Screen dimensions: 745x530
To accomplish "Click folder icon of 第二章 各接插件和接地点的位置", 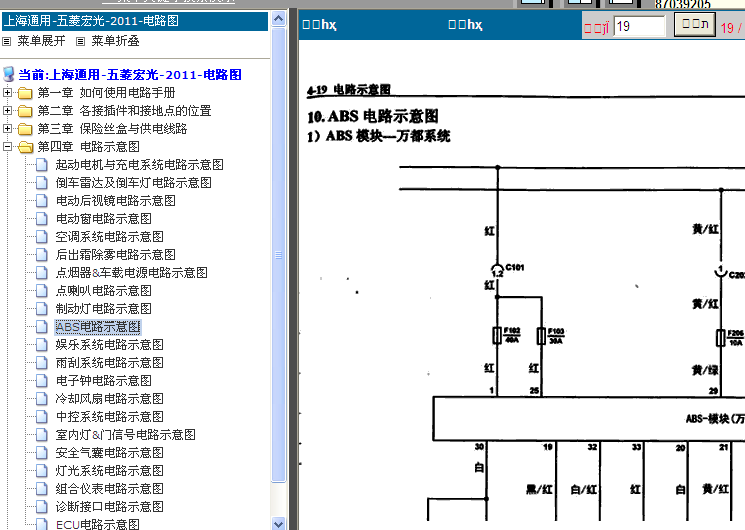I will point(25,111).
